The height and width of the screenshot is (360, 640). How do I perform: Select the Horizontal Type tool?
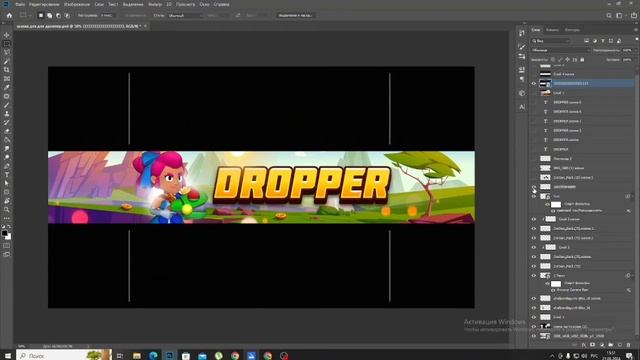[7, 175]
